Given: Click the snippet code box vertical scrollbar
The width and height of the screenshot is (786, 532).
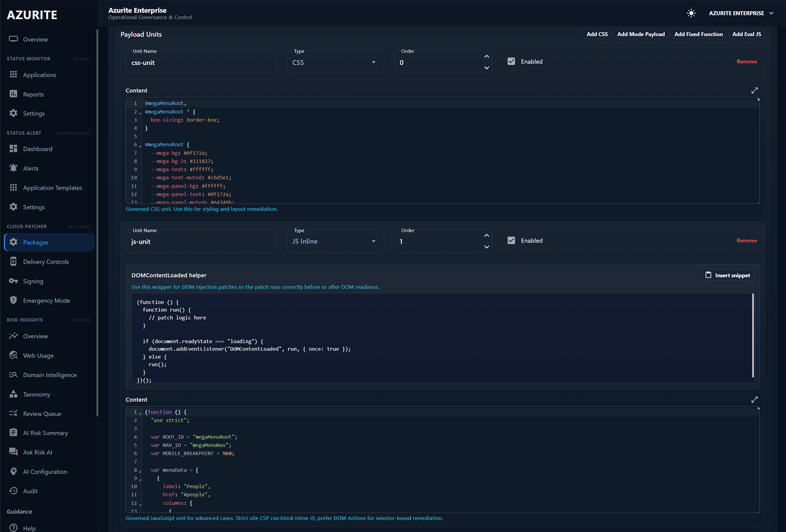Looking at the screenshot, I should [753, 336].
